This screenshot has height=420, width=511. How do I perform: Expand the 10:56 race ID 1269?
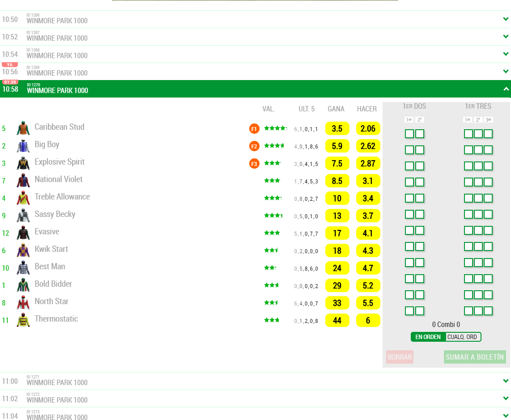pos(506,72)
